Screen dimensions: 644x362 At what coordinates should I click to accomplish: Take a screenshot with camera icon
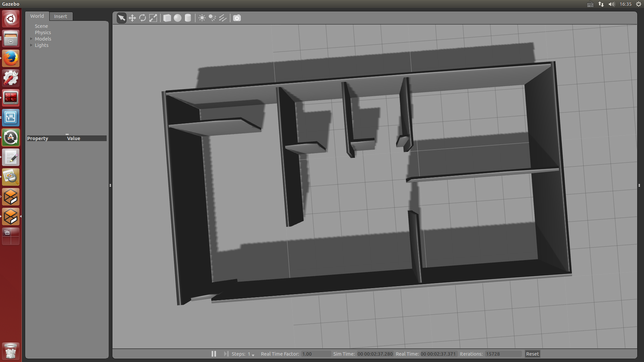pos(237,18)
